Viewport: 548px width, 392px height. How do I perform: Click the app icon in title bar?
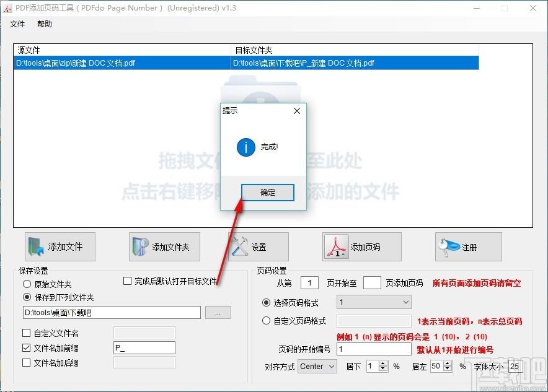pos(7,8)
